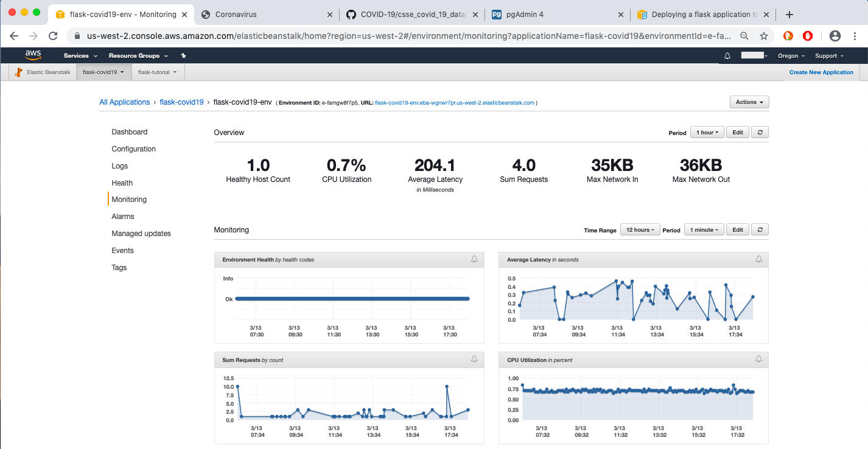The height and width of the screenshot is (449, 868).
Task: Click the browser forward arrow
Action: tap(34, 36)
